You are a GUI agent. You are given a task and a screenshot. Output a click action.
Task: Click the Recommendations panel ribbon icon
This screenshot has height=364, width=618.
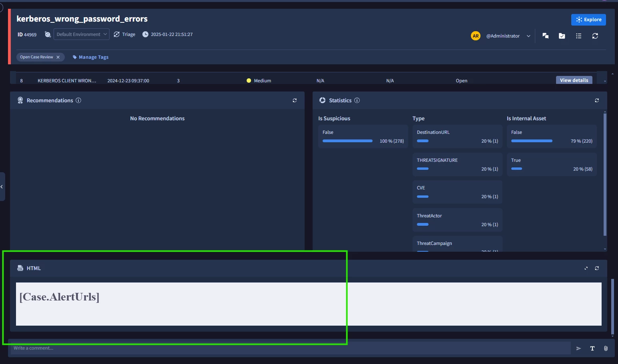coord(20,100)
